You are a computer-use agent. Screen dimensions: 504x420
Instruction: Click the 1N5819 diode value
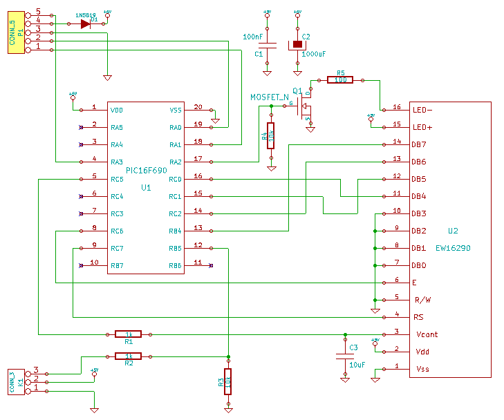click(x=85, y=15)
